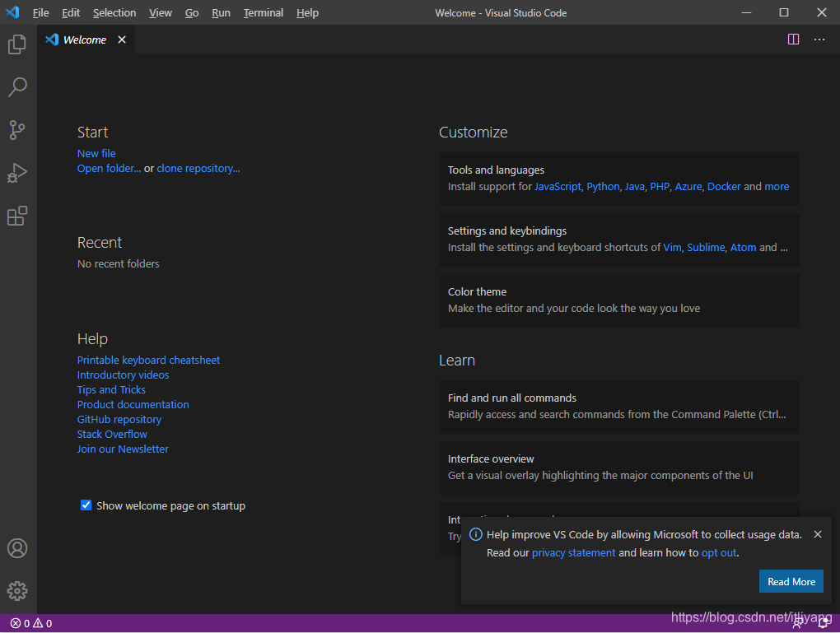Uncheck Show welcome page on startup

[x=86, y=505]
